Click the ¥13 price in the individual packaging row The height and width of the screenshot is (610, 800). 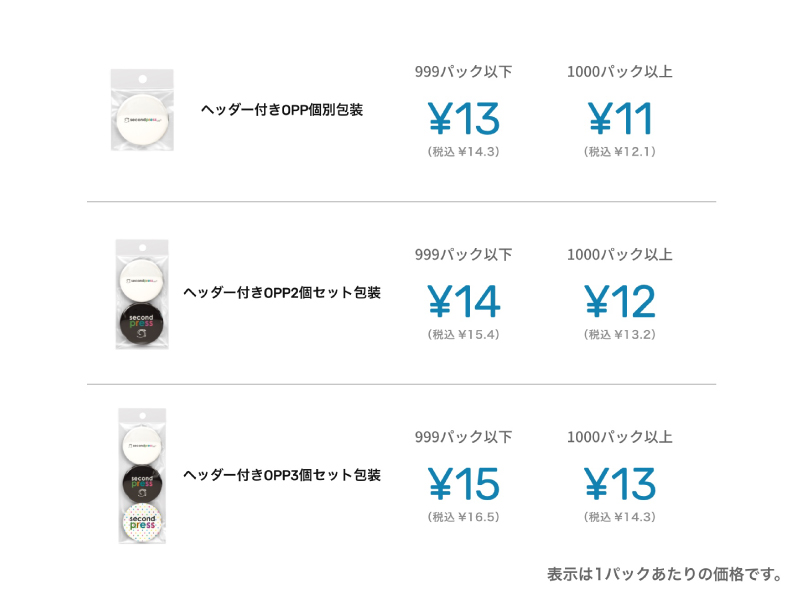click(463, 119)
